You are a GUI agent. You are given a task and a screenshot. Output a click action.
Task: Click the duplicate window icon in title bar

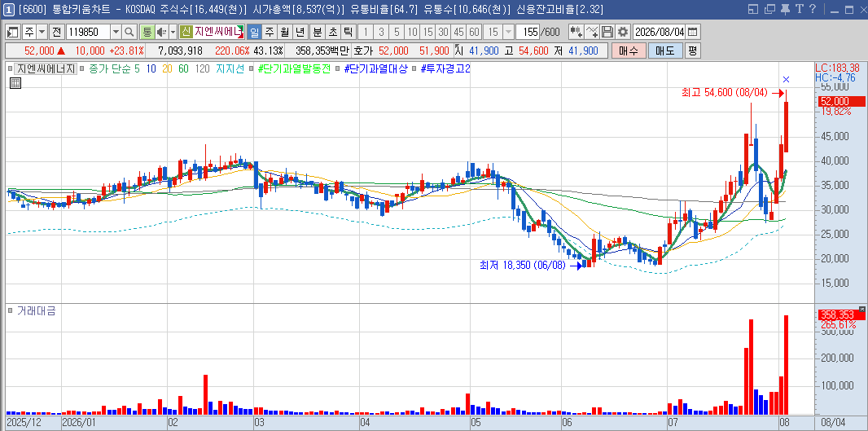(x=769, y=9)
